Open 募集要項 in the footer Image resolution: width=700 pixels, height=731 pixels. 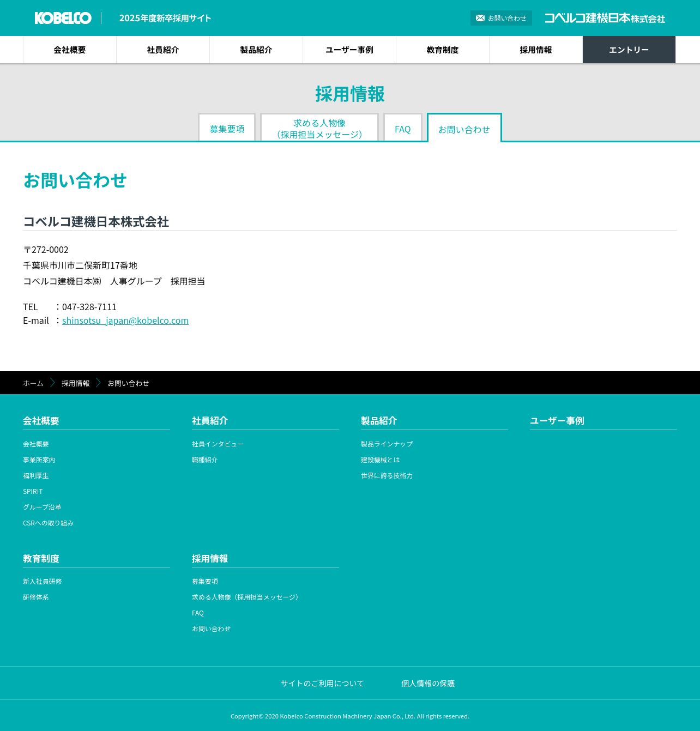point(205,582)
